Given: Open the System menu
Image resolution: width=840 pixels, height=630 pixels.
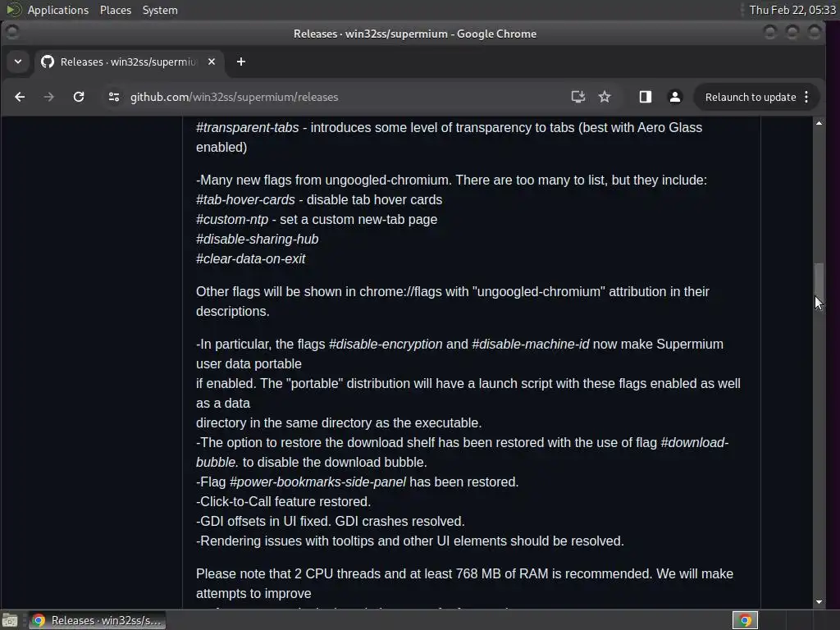Looking at the screenshot, I should pos(160,10).
